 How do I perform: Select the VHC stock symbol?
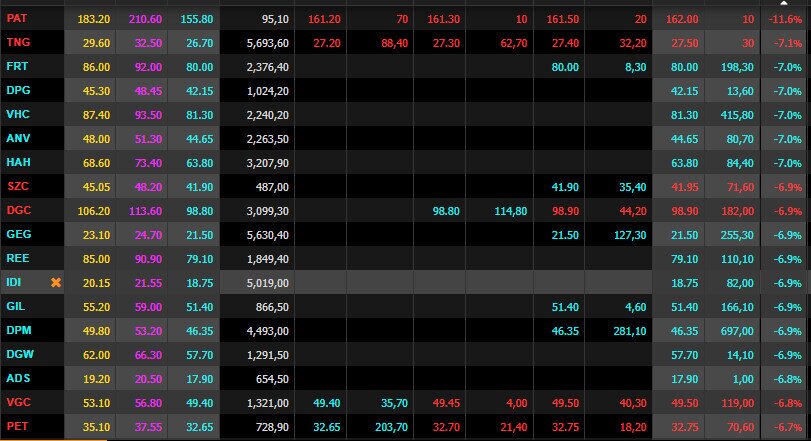(x=18, y=114)
